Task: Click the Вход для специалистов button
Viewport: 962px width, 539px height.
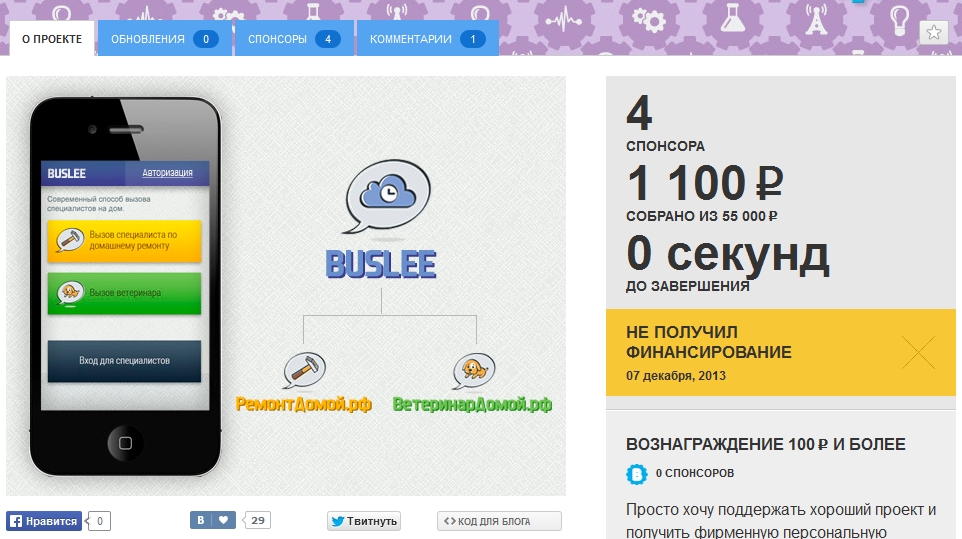Action: click(125, 361)
